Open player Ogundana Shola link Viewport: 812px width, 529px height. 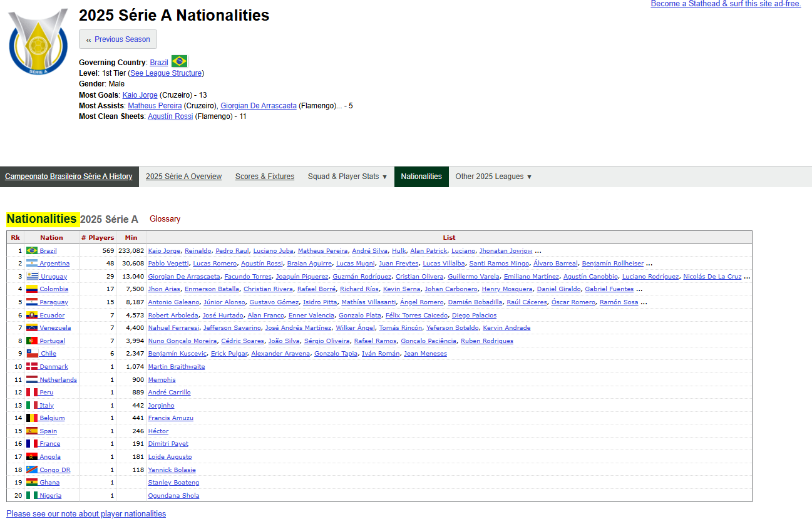[x=173, y=495]
